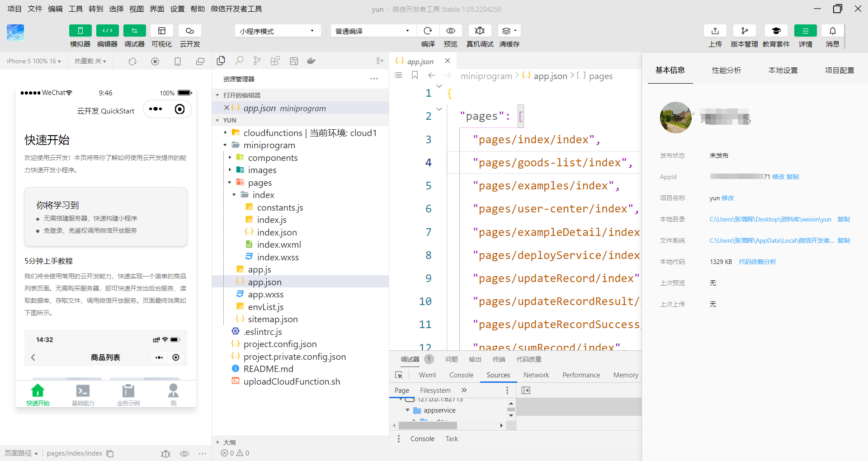This screenshot has height=461, width=868.
Task: Select the element inspector icon in devtools
Action: click(x=399, y=375)
